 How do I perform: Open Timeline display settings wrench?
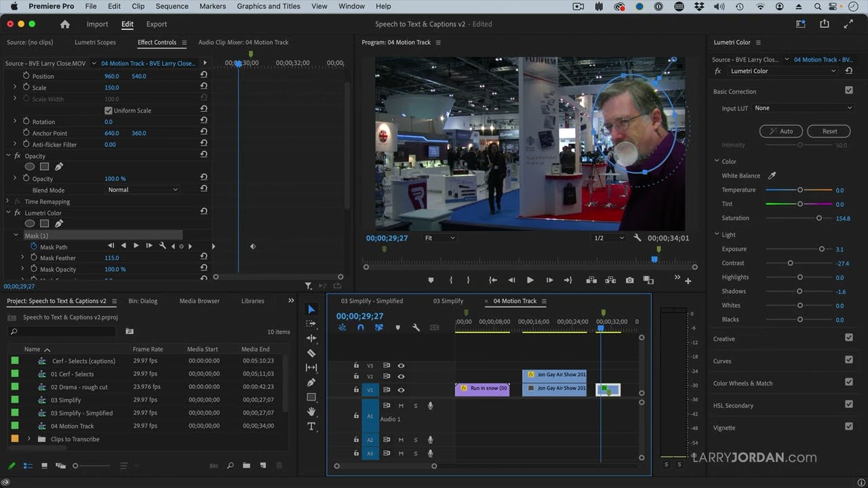point(416,327)
